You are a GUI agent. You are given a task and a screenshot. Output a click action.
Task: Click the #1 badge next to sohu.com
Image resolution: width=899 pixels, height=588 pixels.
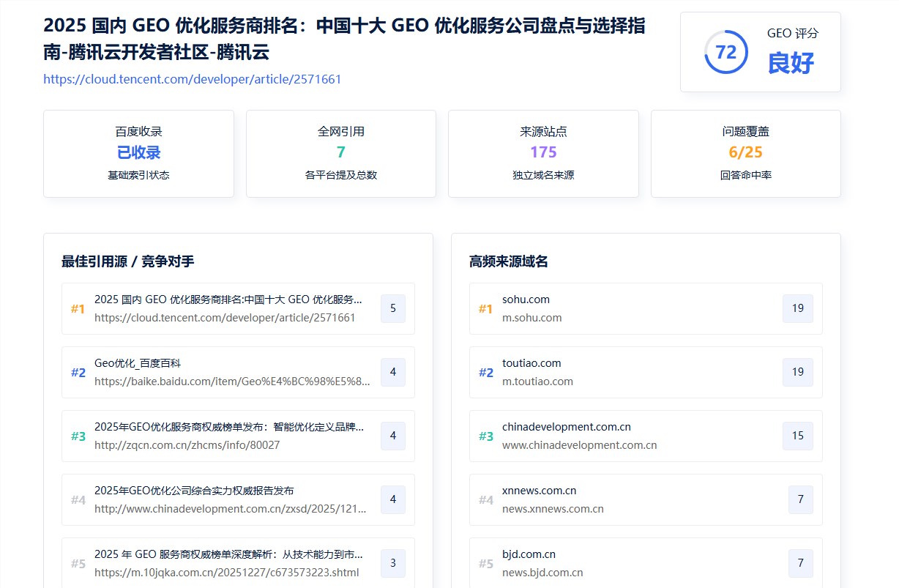pos(485,308)
